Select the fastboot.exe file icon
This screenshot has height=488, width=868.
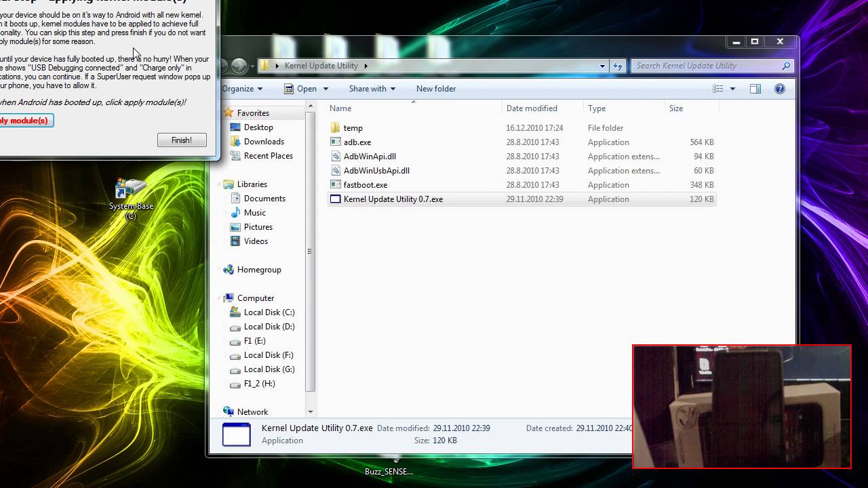tap(335, 184)
